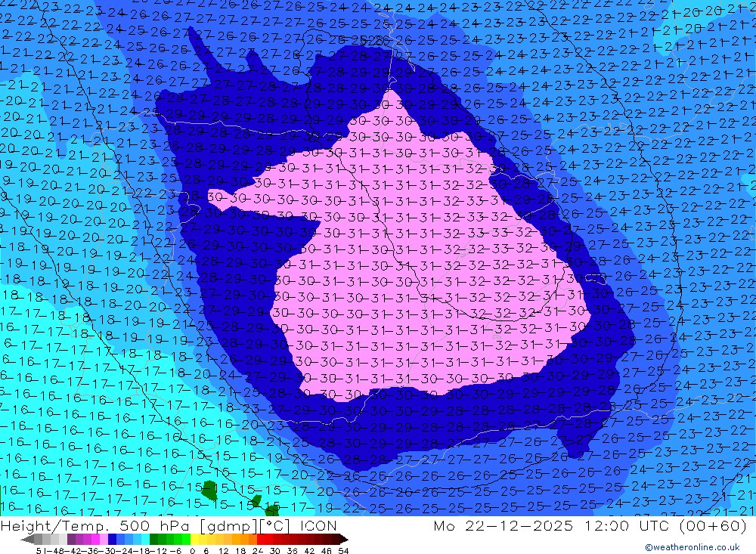Click the '-30' legend scale label
Image resolution: width=756 pixels, height=554 pixels.
[108, 551]
